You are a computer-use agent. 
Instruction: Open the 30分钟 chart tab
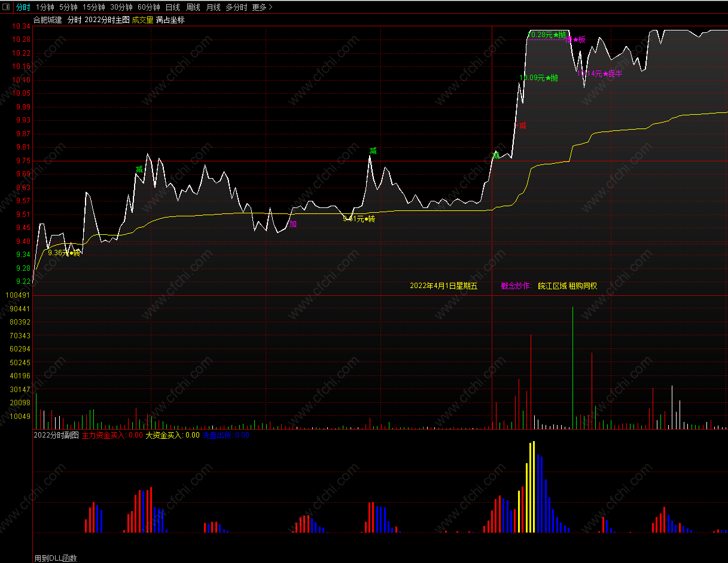click(x=121, y=7)
